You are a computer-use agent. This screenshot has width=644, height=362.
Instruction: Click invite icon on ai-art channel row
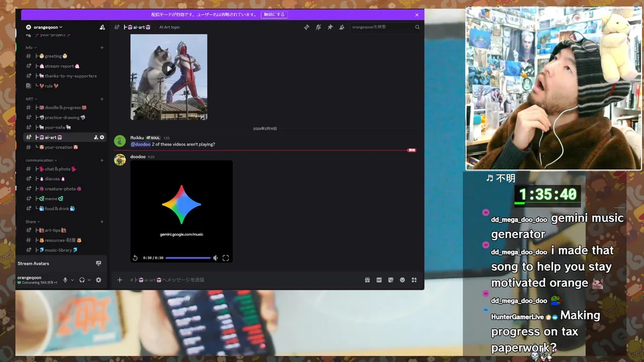click(x=96, y=137)
